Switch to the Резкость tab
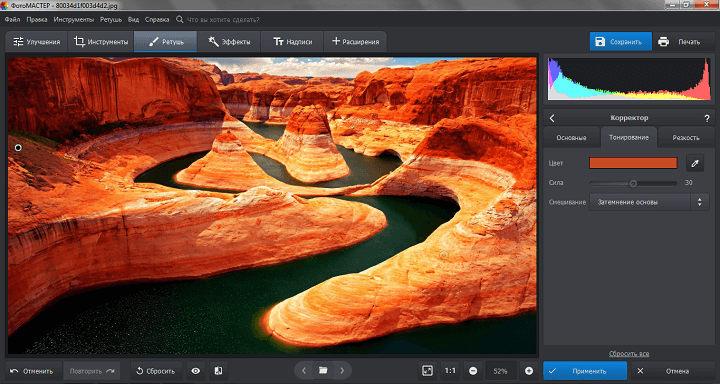The image size is (720, 384). tap(686, 137)
